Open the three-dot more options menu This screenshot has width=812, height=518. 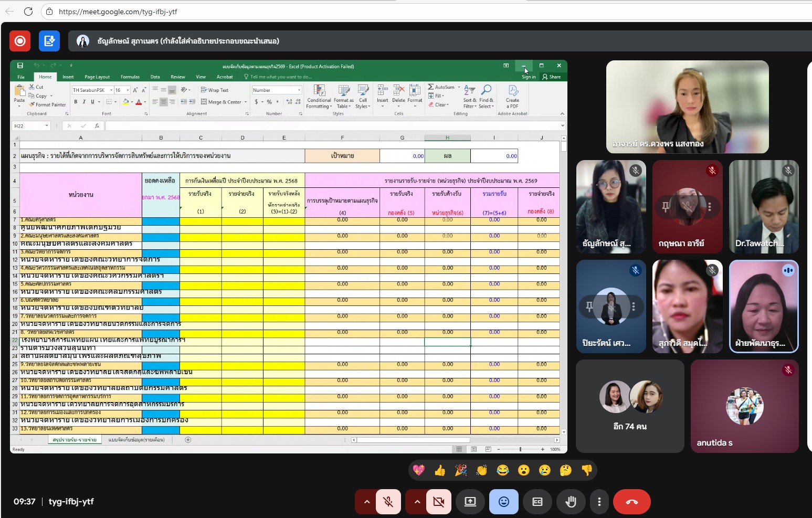(x=599, y=502)
